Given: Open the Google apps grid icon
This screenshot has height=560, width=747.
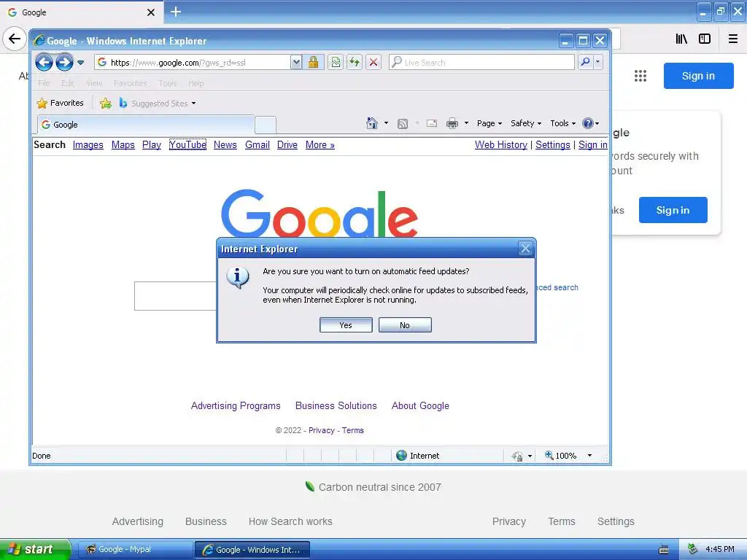Looking at the screenshot, I should 640,76.
